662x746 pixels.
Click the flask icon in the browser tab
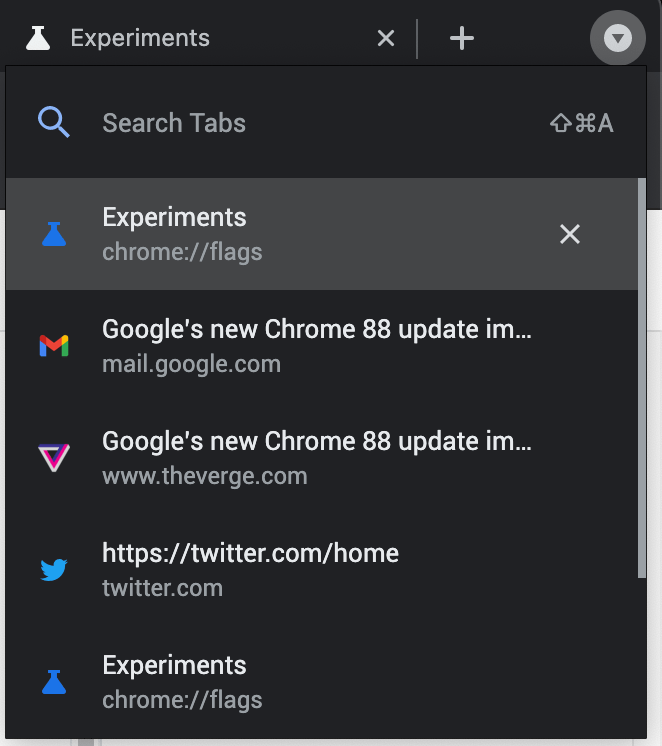coord(38,39)
